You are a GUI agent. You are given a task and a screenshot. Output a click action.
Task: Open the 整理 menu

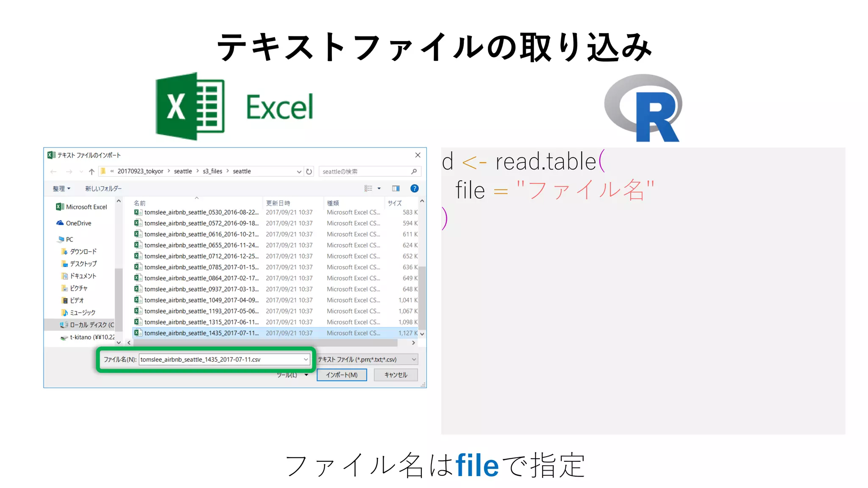pyautogui.click(x=61, y=189)
